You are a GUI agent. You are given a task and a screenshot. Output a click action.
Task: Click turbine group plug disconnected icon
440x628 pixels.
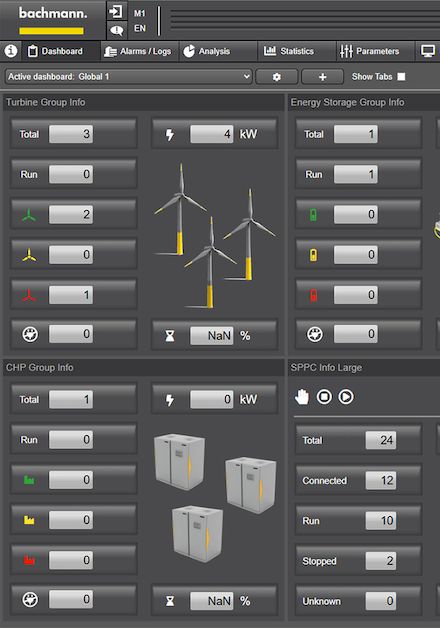tap(30, 334)
